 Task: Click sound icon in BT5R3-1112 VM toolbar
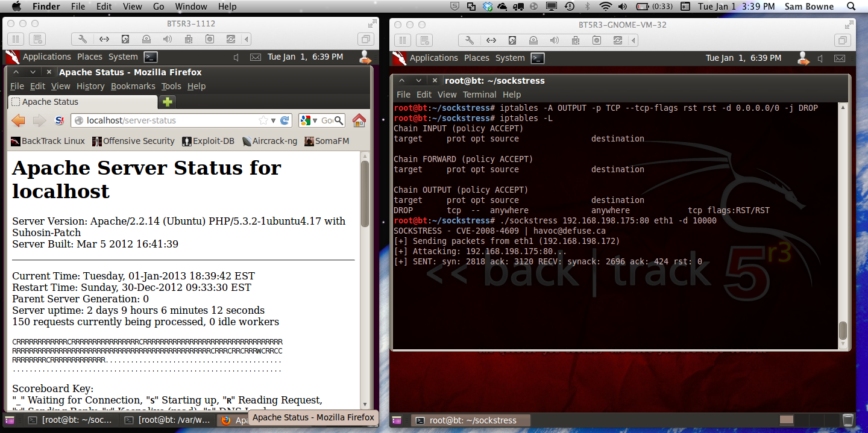168,39
